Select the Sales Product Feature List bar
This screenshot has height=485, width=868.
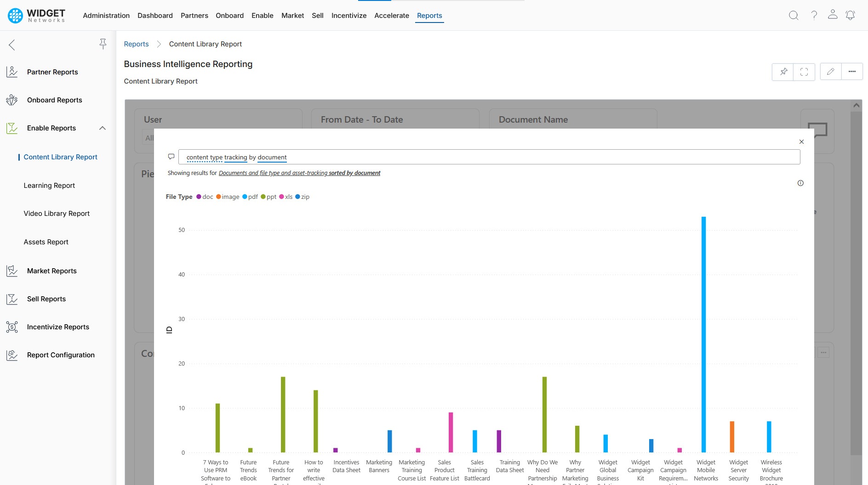tap(451, 432)
